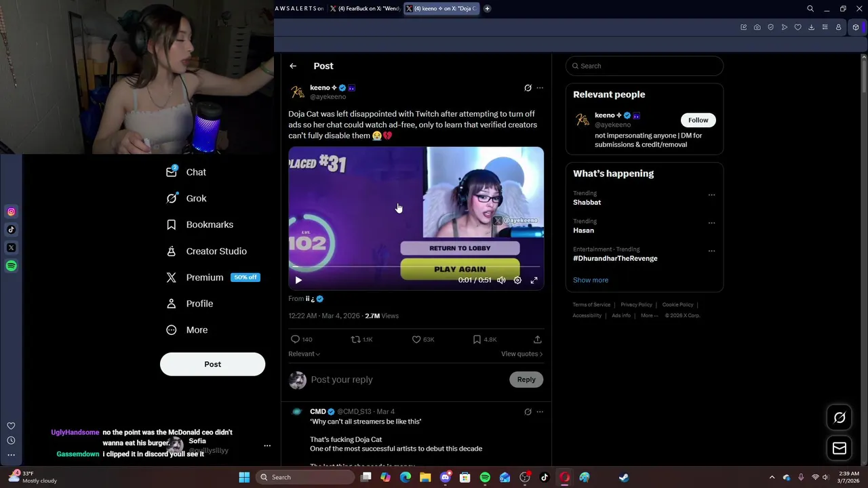Enter fullscreen on the video
Image resolution: width=868 pixels, height=488 pixels.
(534, 280)
